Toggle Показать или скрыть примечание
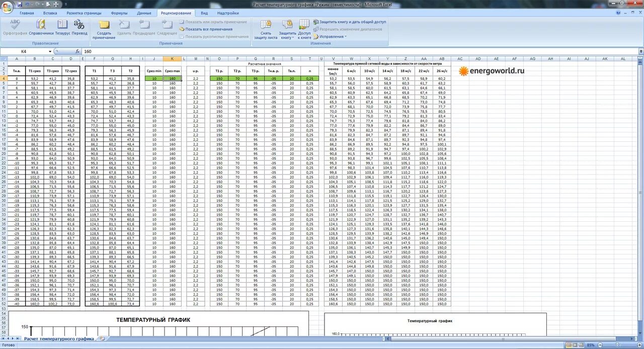644x349 pixels. (x=213, y=22)
